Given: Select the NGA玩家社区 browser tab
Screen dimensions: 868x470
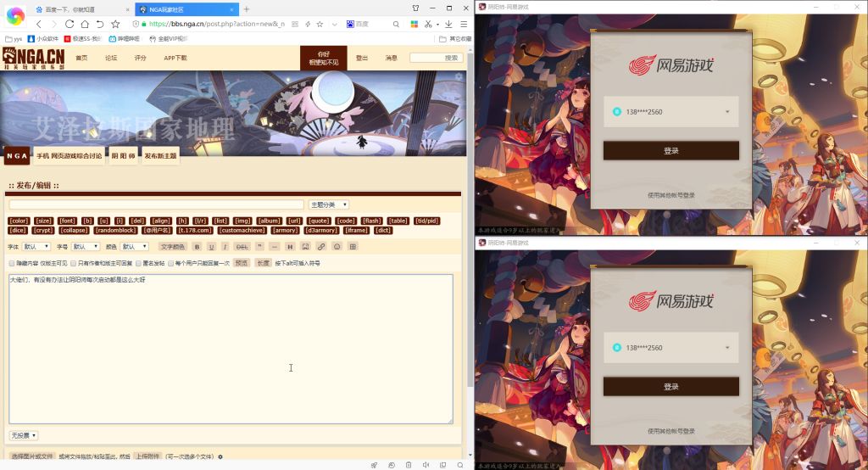Looking at the screenshot, I should coord(186,9).
